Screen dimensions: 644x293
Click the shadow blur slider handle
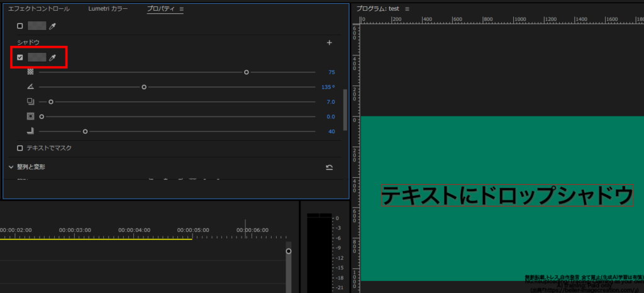point(85,131)
